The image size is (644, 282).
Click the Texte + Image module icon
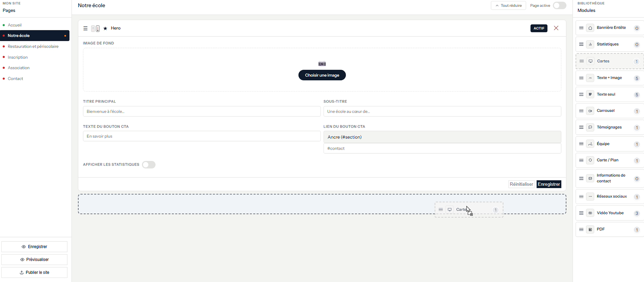coord(590,78)
